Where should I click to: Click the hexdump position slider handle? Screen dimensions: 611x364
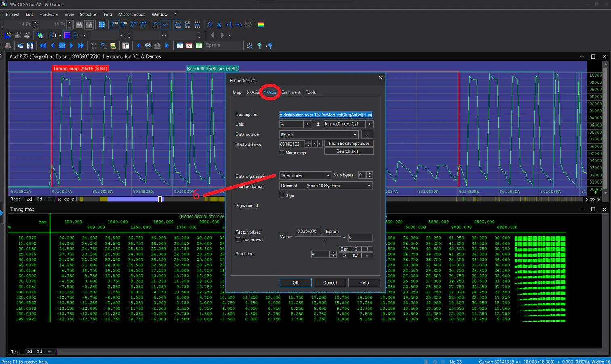pos(160,199)
